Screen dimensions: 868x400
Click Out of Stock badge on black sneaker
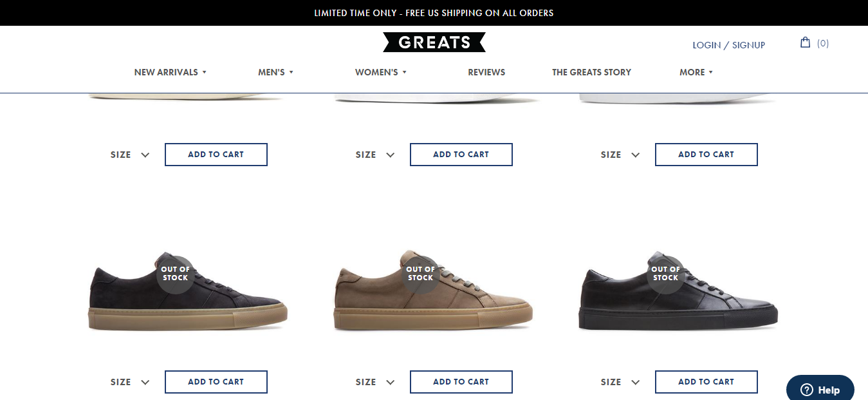click(x=665, y=274)
